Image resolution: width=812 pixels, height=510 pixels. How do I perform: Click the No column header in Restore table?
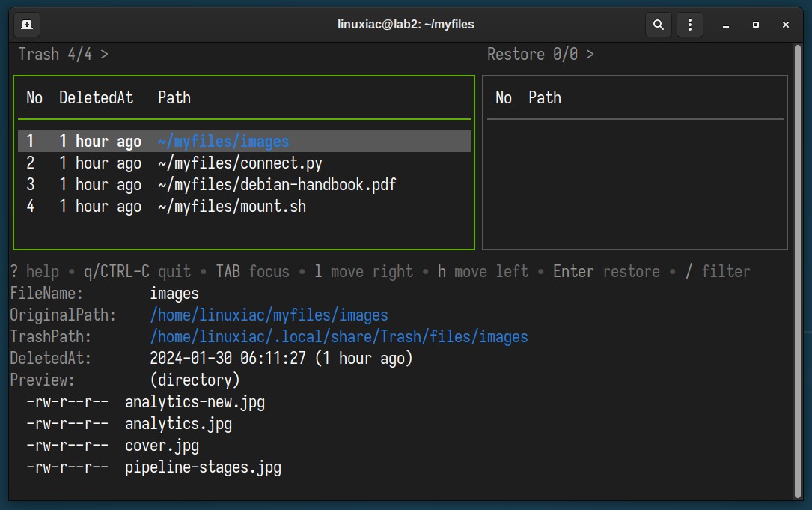point(504,97)
